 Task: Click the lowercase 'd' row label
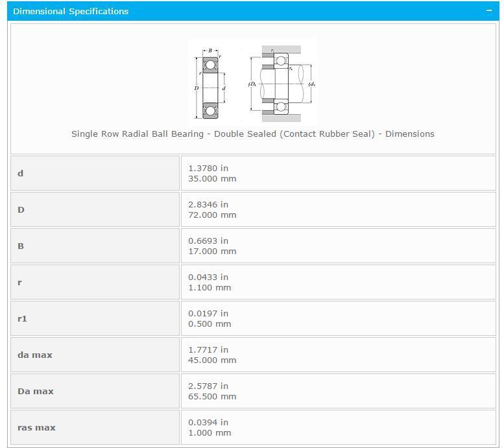point(21,173)
